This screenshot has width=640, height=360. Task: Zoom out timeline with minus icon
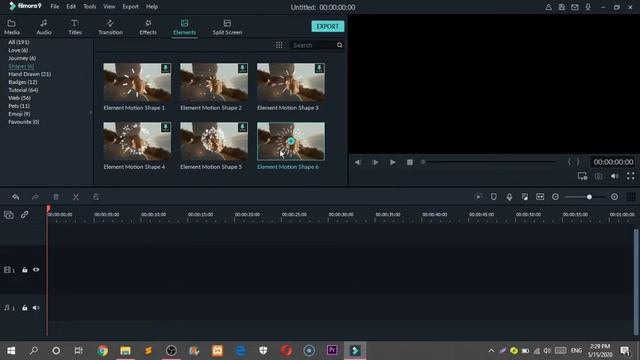click(555, 197)
